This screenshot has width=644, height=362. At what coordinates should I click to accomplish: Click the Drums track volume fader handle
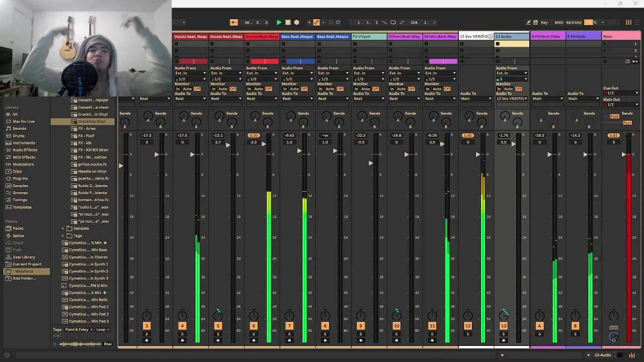[264, 145]
